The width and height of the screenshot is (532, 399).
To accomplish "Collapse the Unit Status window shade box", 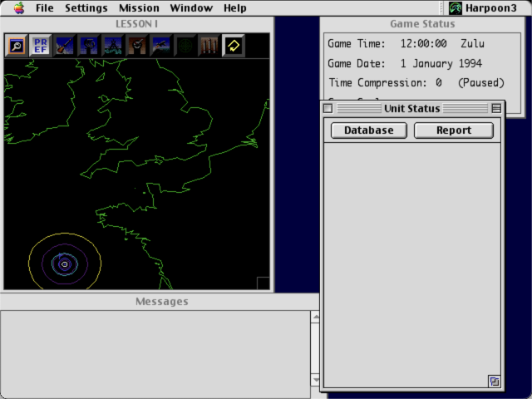I will tap(496, 108).
